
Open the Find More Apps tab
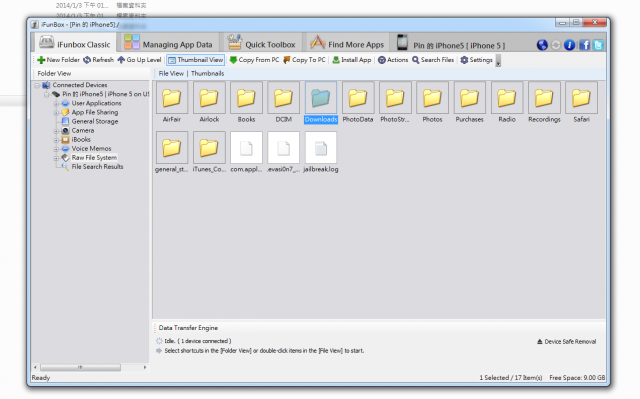(347, 43)
